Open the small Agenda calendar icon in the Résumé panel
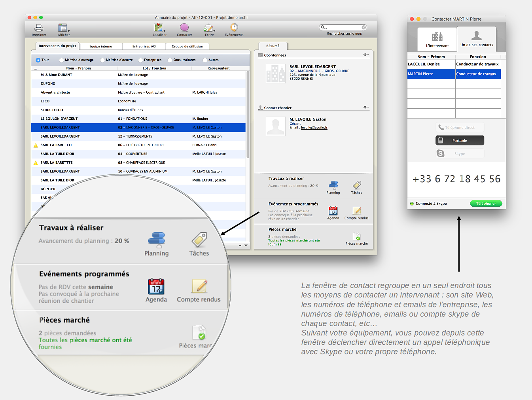This screenshot has width=532, height=400. click(x=333, y=211)
